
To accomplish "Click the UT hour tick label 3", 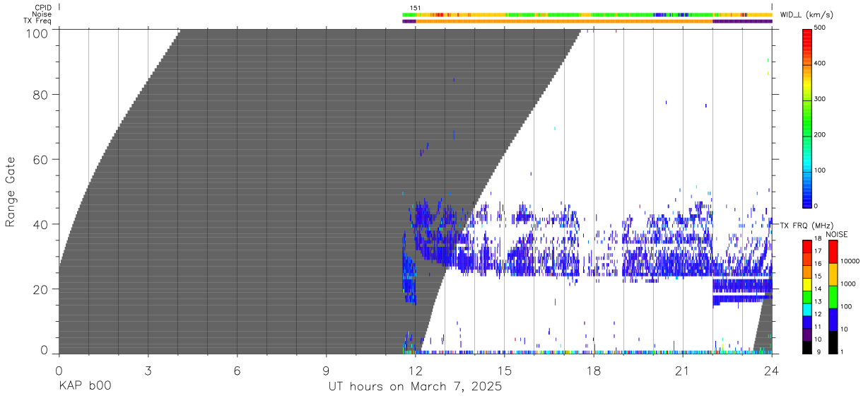I will tap(148, 371).
